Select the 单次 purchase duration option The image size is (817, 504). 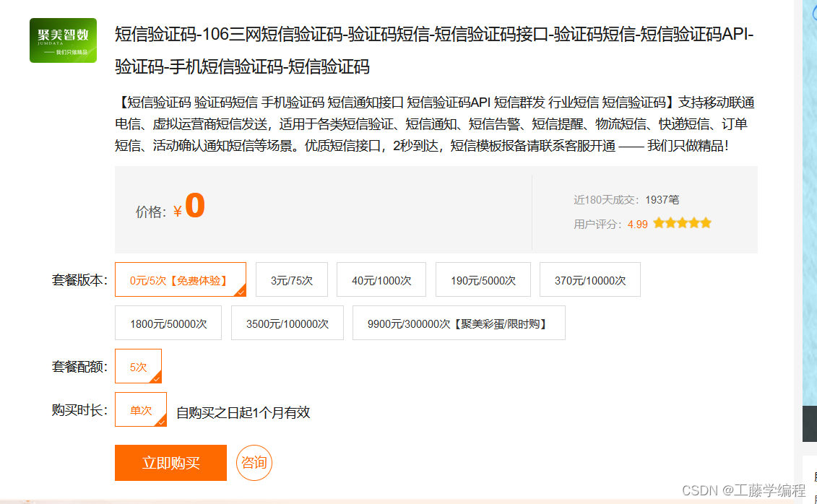[x=140, y=409]
